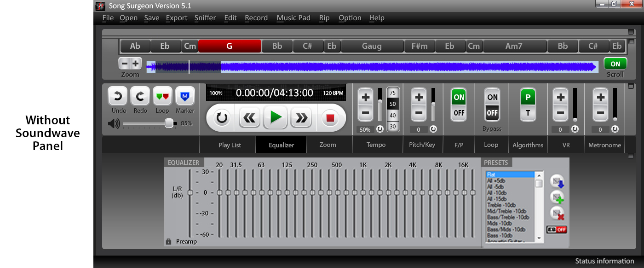The height and width of the screenshot is (268, 644).
Task: Restart playback with the circular arrow button
Action: pyautogui.click(x=222, y=118)
